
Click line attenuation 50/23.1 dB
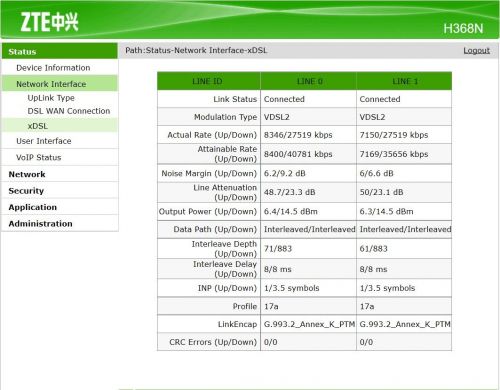click(381, 192)
